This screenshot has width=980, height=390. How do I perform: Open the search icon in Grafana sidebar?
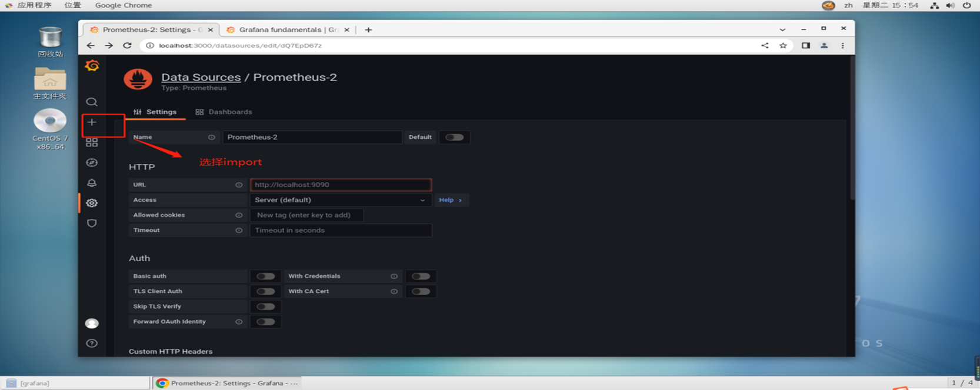coord(92,102)
